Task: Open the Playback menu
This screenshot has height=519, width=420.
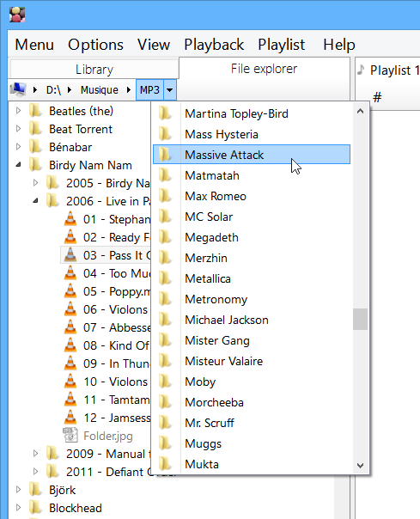Action: click(214, 45)
